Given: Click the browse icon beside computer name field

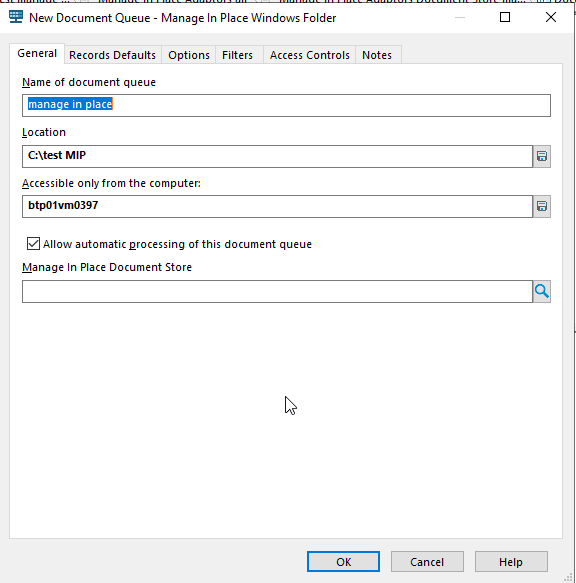Looking at the screenshot, I should pos(542,206).
